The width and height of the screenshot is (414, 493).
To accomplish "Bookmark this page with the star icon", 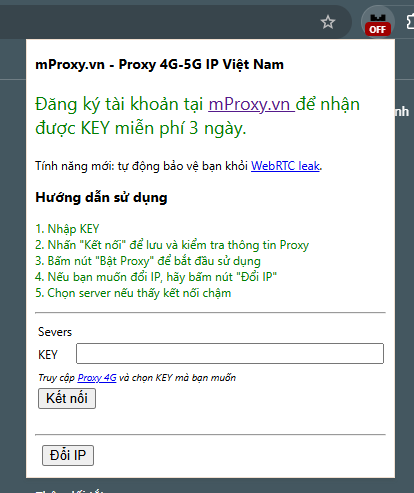I will [x=328, y=22].
